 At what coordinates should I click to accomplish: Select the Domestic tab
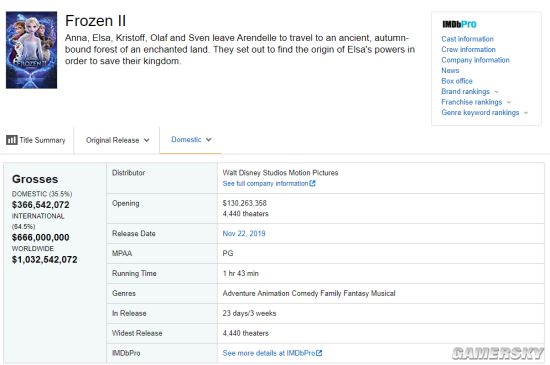191,140
